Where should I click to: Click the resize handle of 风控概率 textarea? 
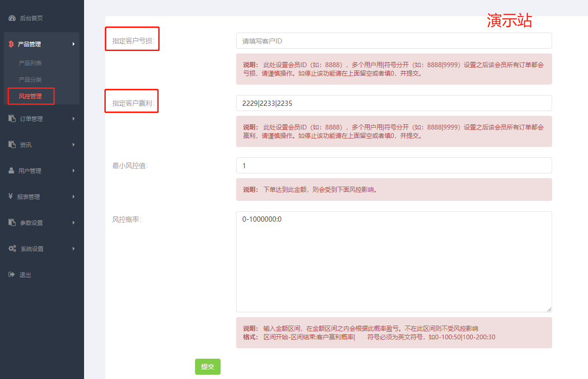coord(549,310)
